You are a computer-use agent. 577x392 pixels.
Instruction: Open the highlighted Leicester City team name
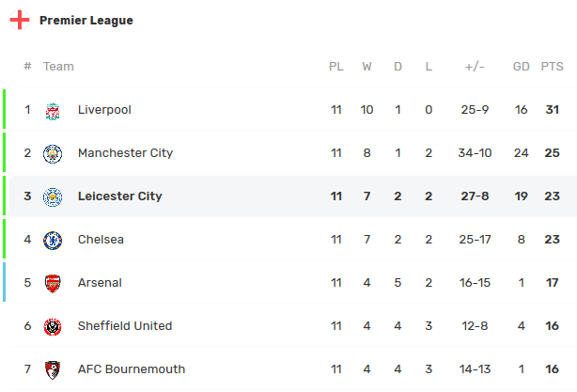(x=120, y=196)
